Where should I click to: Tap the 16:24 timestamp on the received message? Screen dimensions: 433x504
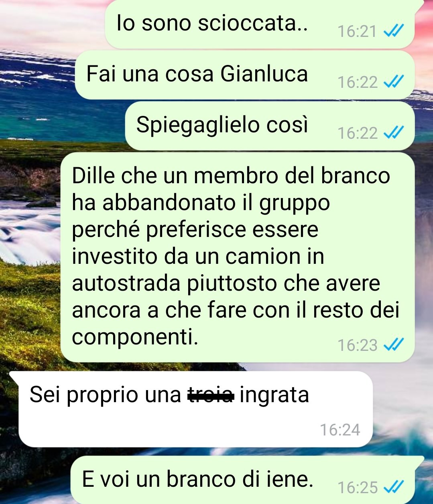point(340,430)
